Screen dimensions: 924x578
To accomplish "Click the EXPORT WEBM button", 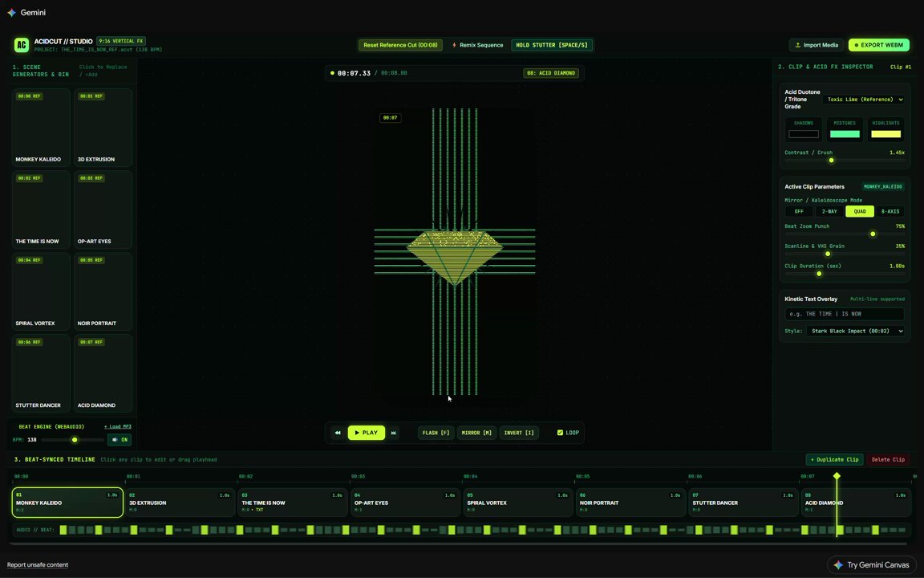I will click(x=878, y=45).
